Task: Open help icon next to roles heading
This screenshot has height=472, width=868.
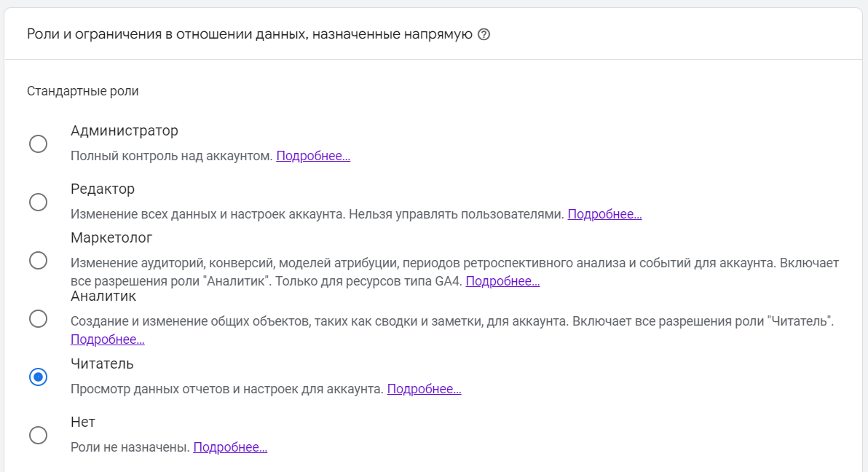Action: (x=484, y=35)
